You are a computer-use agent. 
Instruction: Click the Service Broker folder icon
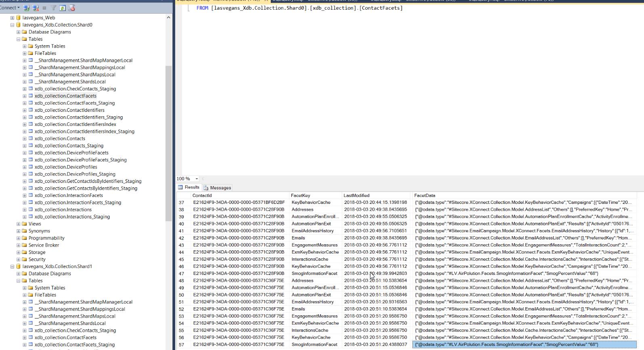coord(24,245)
